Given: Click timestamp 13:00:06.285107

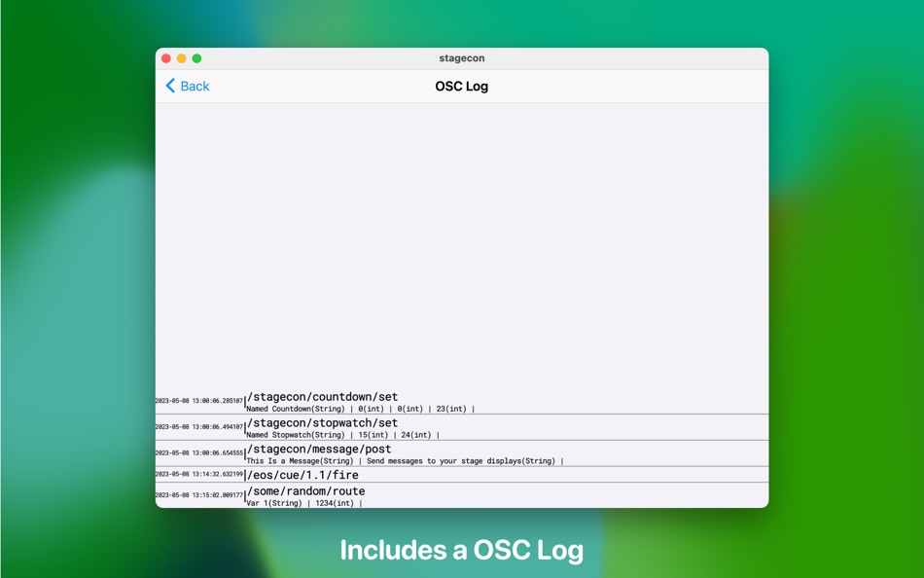Looking at the screenshot, I should [199, 401].
